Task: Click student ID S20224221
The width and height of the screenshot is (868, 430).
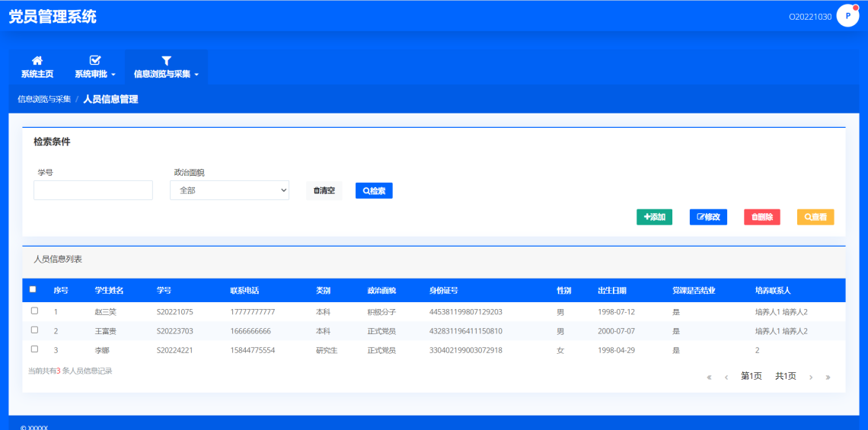Action: tap(175, 350)
